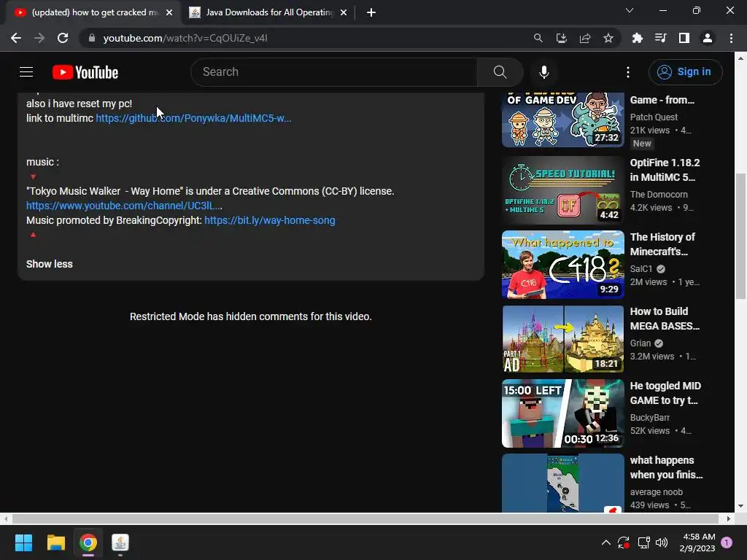Open OptiFine 1.18.2 in MultiMC video thumbnail

(562, 190)
